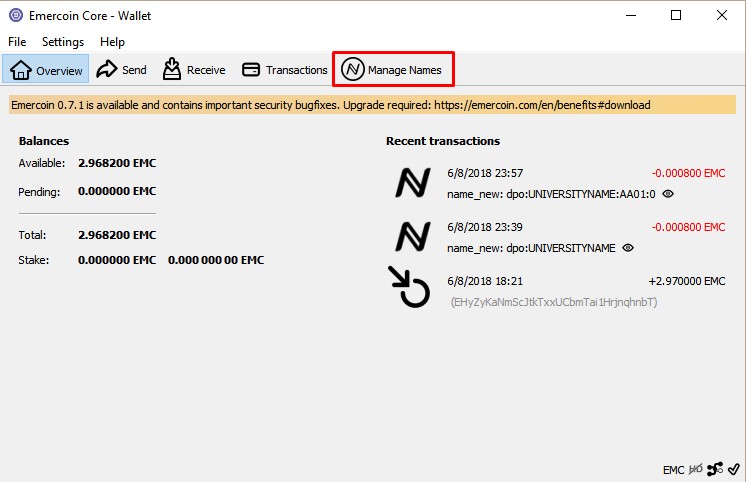Click the N icon beside the 23:39 transaction
The image size is (746, 482).
[x=413, y=236]
